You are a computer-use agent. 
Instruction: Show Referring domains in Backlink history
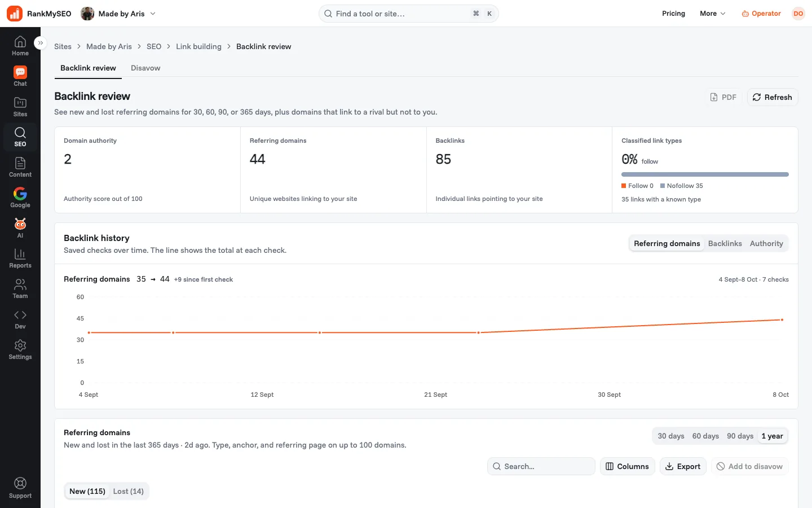click(667, 243)
